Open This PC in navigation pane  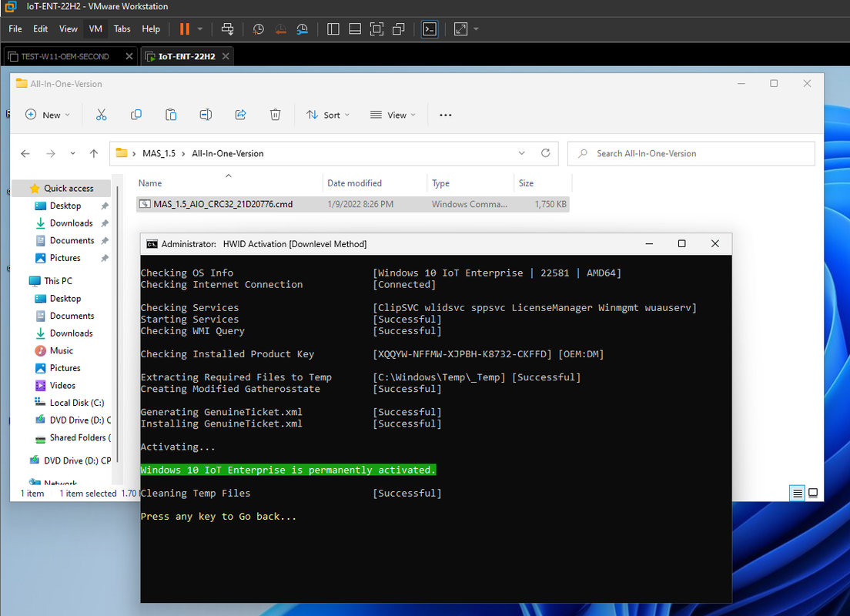click(58, 281)
